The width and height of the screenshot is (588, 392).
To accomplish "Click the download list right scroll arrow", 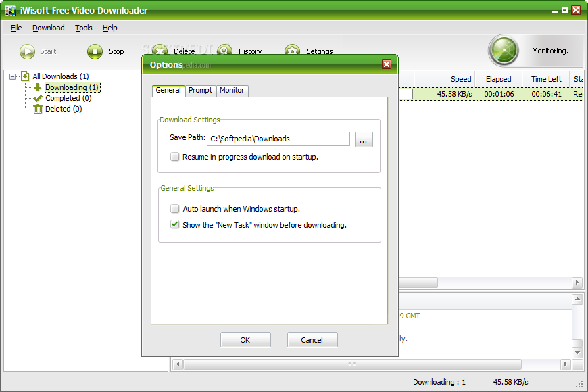I will 577,283.
